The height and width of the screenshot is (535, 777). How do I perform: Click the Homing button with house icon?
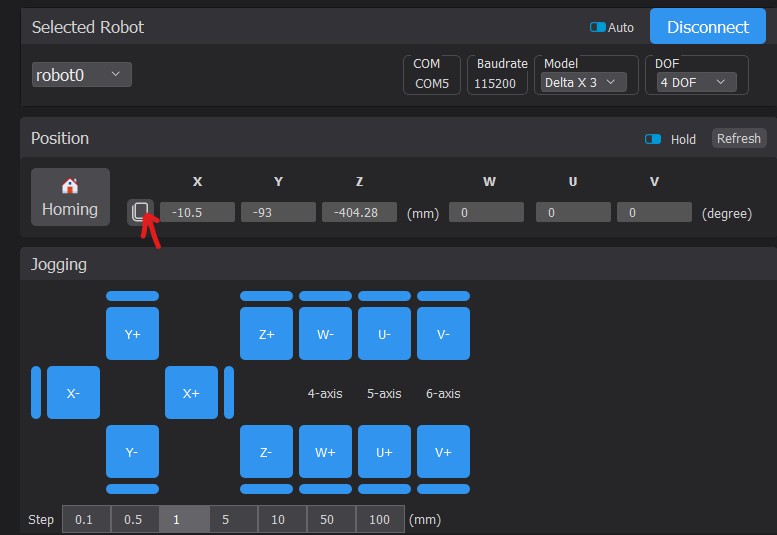click(70, 197)
